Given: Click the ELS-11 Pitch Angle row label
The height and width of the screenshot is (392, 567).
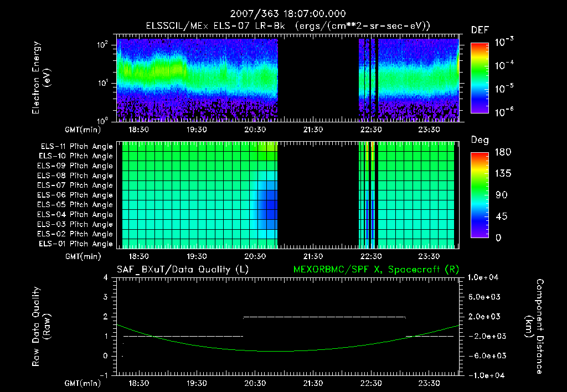Looking at the screenshot, I should pyautogui.click(x=76, y=147).
